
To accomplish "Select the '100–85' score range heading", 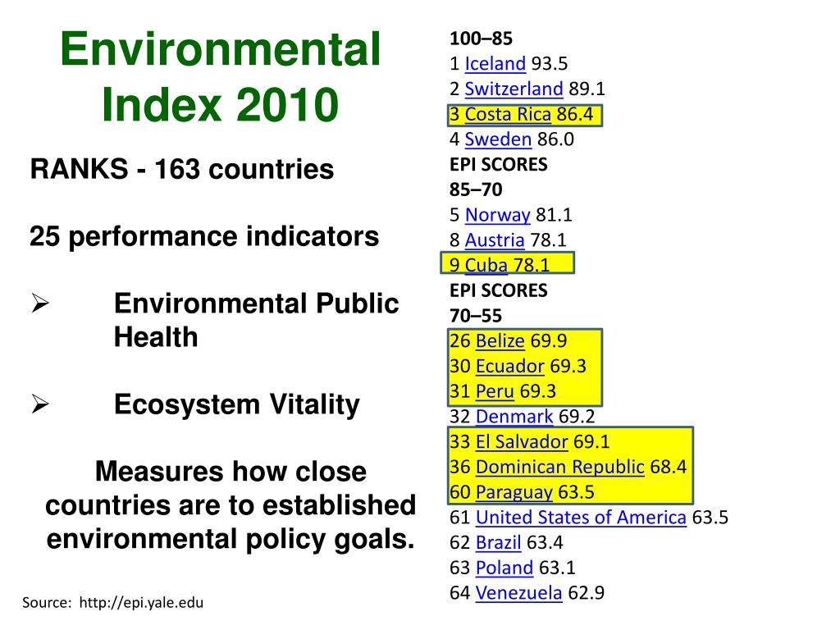I will click(x=481, y=39).
